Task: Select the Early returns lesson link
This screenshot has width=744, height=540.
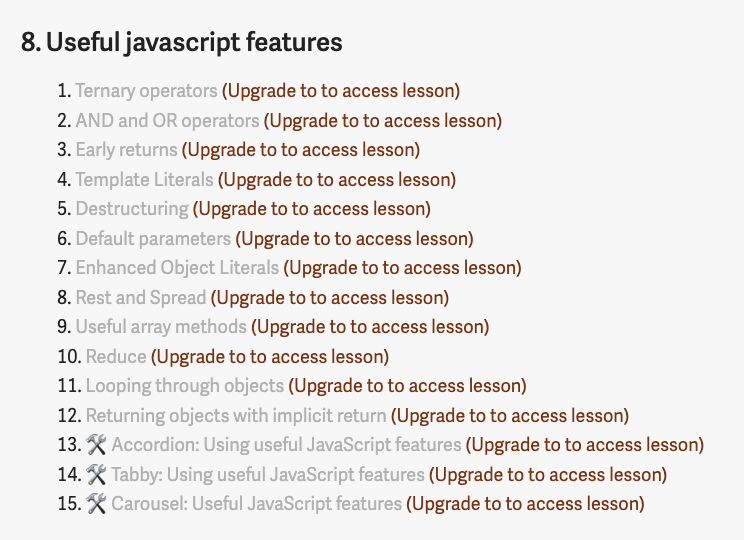Action: point(126,150)
